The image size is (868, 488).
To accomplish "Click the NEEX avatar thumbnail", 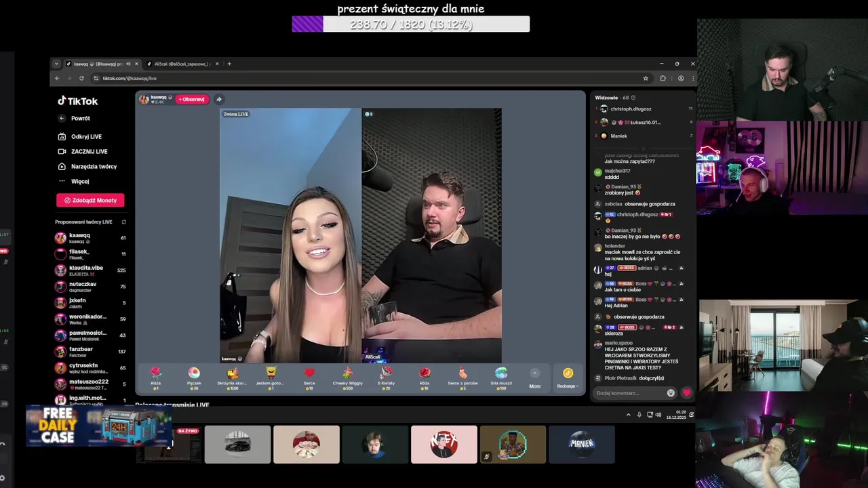I will pos(443,444).
